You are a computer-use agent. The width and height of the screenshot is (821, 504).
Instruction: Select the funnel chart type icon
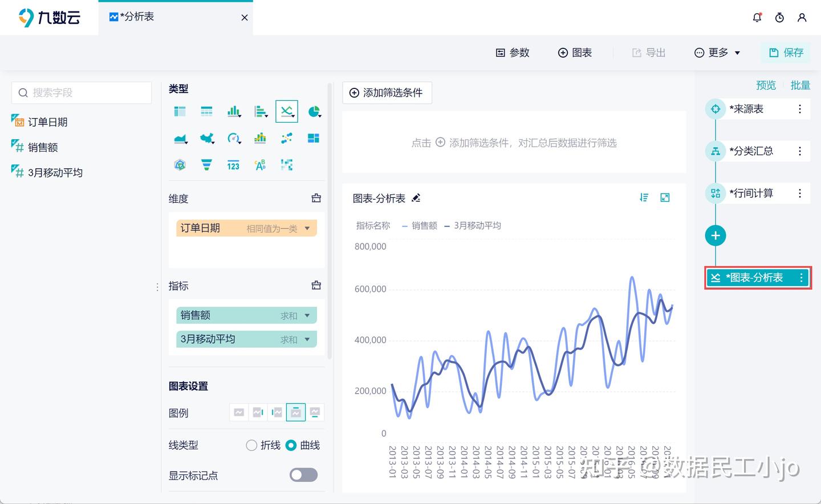(206, 164)
